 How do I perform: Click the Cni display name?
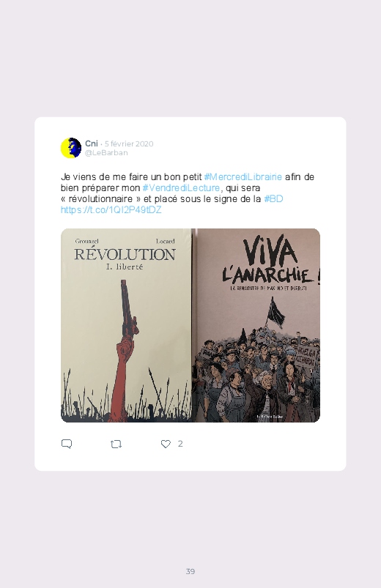click(x=91, y=144)
